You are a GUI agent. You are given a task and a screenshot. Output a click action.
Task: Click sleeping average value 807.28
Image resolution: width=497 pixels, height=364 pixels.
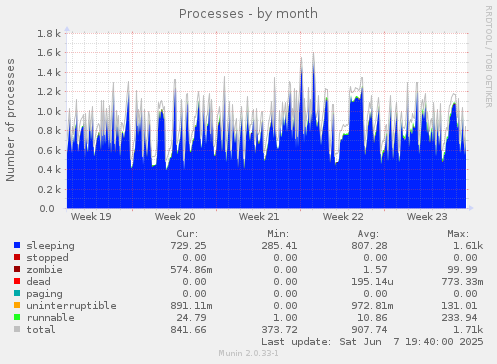click(x=369, y=246)
